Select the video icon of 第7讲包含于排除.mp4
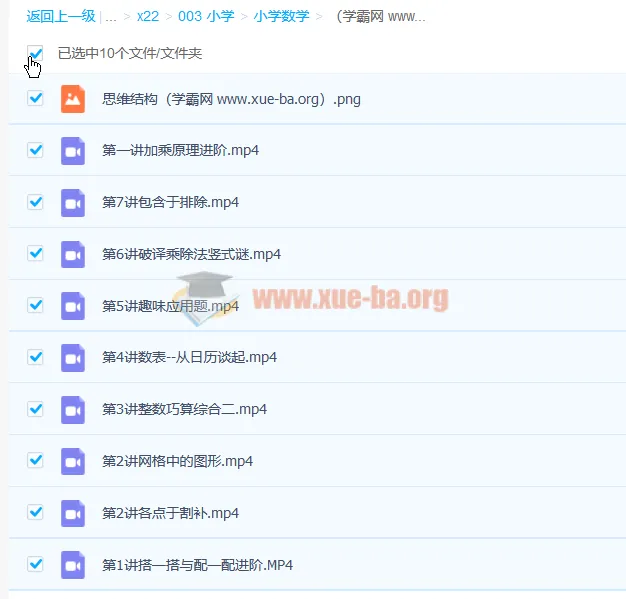Viewport: 626px width, 599px height. (72, 202)
